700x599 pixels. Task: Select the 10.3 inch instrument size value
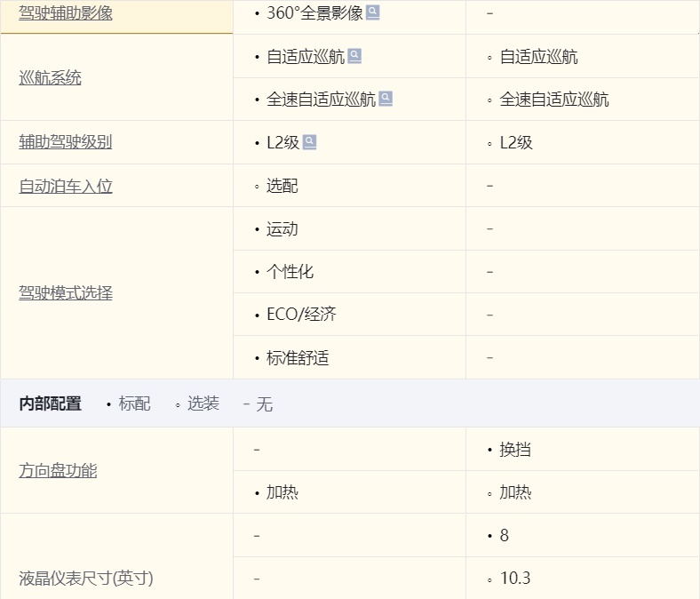click(x=515, y=578)
